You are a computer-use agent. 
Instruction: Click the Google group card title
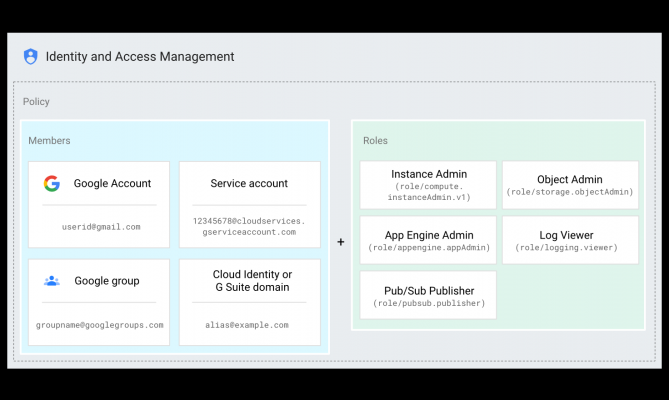pyautogui.click(x=107, y=281)
